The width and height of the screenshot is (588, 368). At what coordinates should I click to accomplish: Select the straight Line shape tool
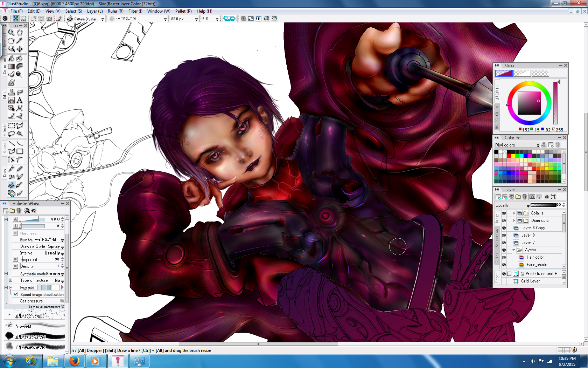pyautogui.click(x=11, y=143)
